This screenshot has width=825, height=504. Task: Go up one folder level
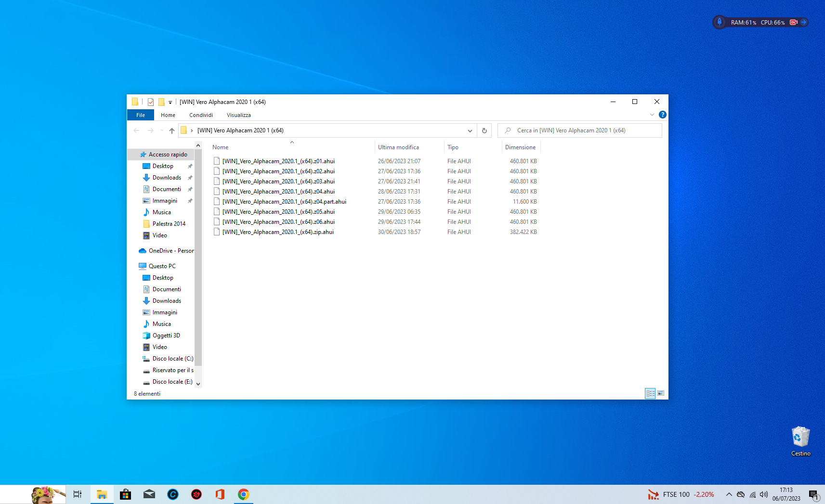click(x=172, y=130)
